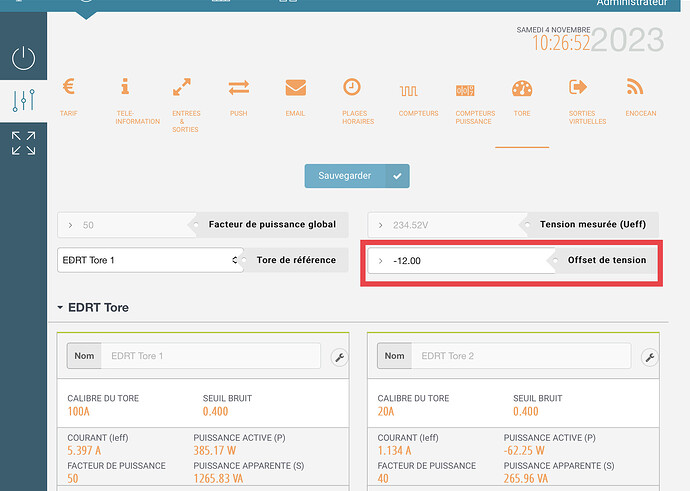Click the Tension mesurée field showing 234.52V
The width and height of the screenshot is (690, 491).
click(446, 225)
